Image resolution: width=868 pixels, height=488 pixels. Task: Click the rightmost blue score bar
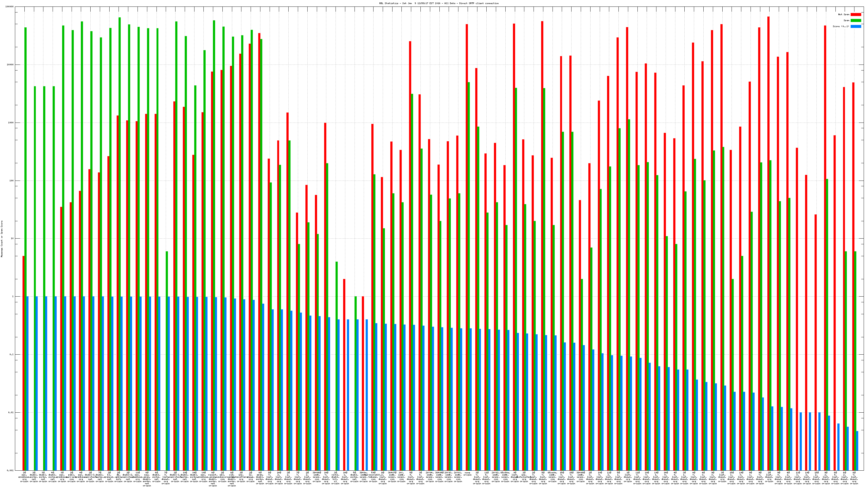(857, 450)
